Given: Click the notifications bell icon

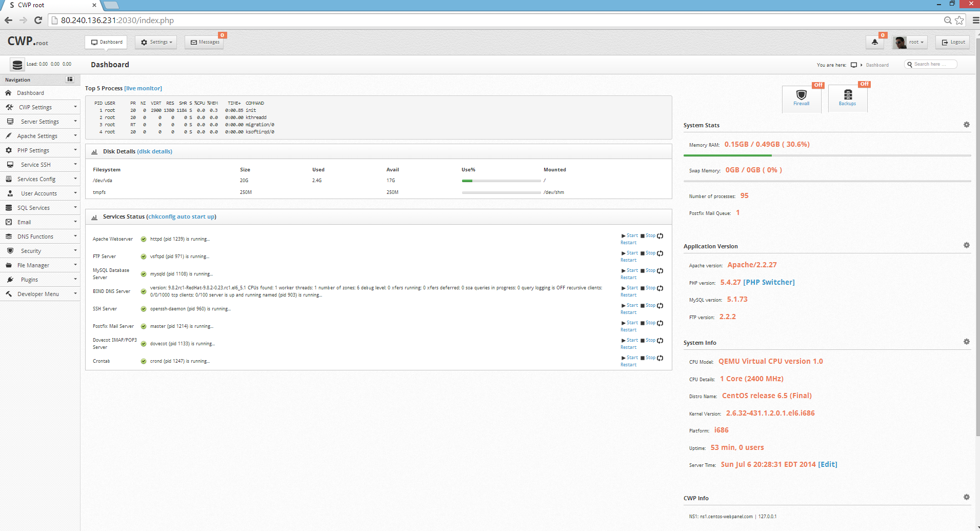Looking at the screenshot, I should point(875,42).
